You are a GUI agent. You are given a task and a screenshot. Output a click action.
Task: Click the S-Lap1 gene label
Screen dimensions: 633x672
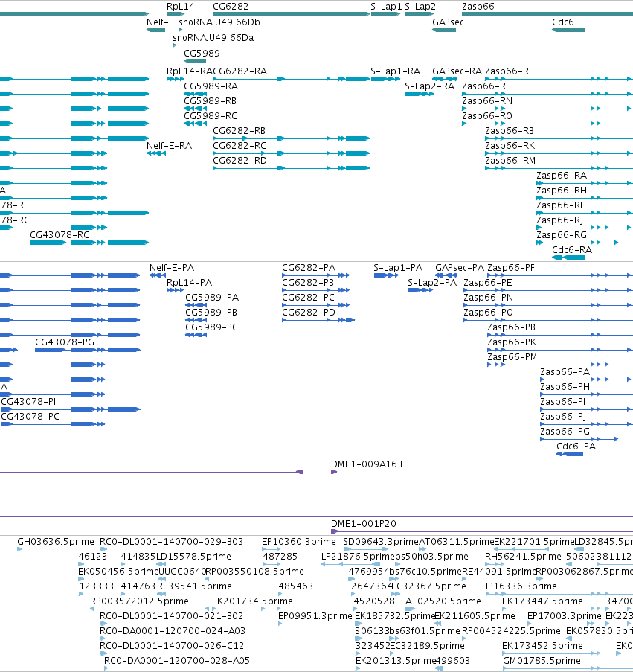pyautogui.click(x=386, y=7)
